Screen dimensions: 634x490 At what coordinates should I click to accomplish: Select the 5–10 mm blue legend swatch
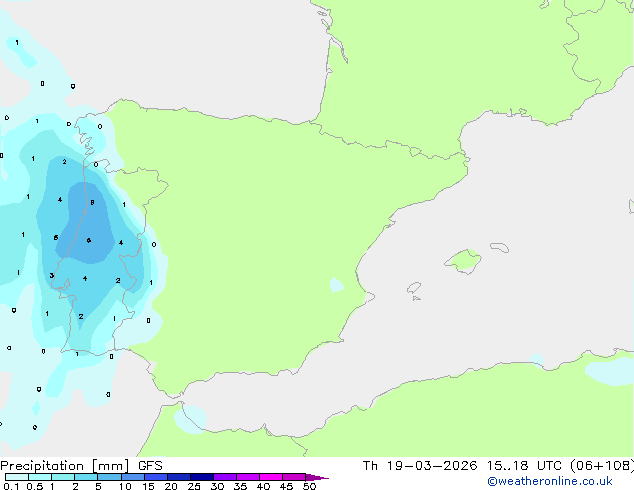coord(109,477)
